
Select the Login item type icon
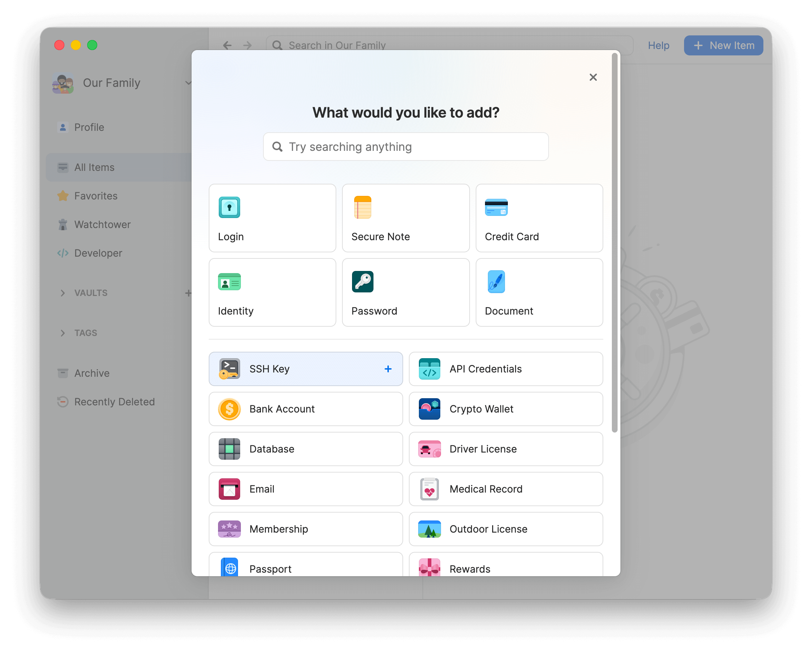coord(229,207)
